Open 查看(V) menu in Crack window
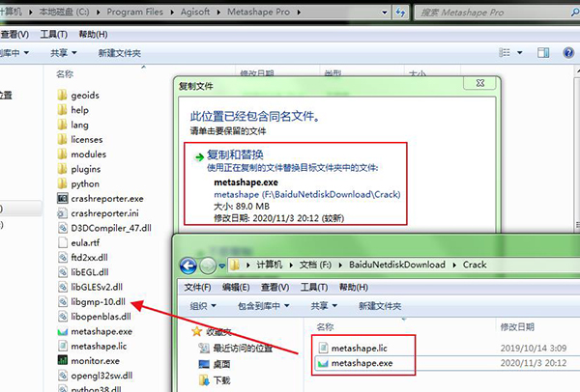The image size is (580, 392). (275, 287)
